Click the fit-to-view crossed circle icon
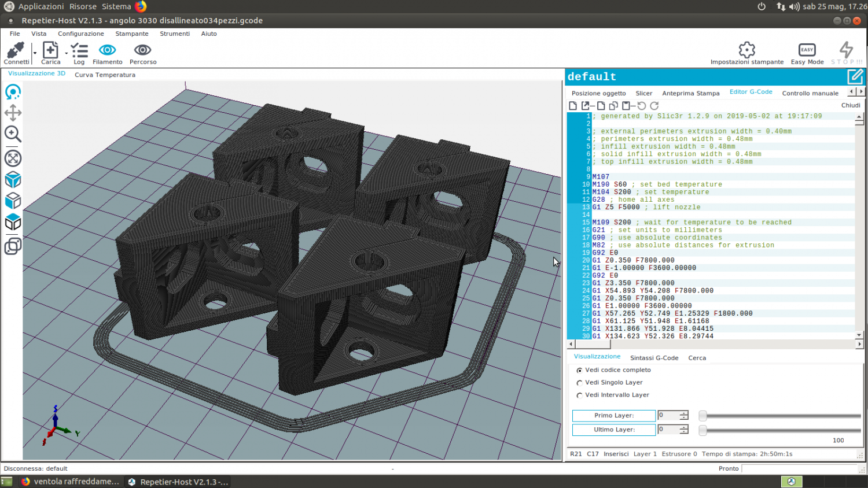 tap(13, 158)
